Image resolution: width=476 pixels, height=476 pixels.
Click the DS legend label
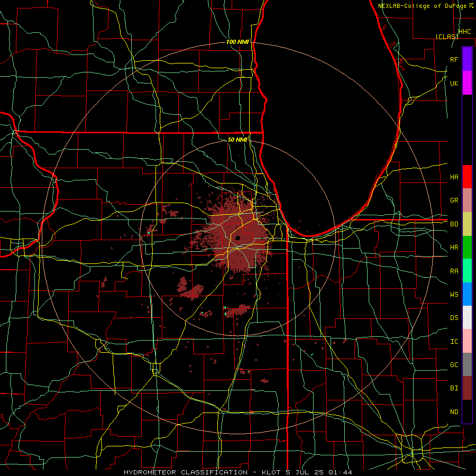pyautogui.click(x=454, y=318)
